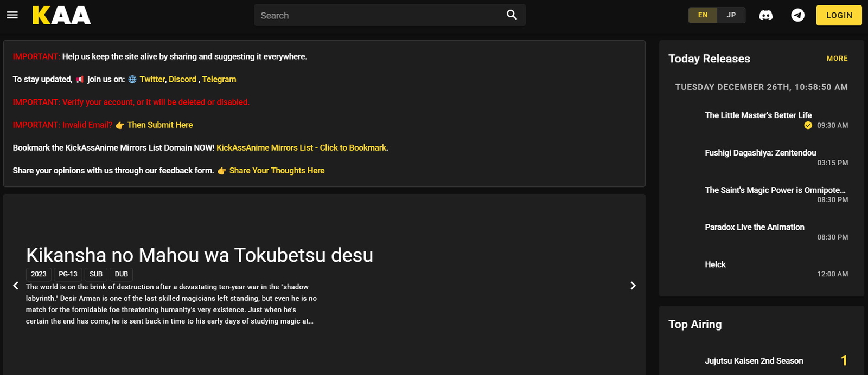
Task: Open KickAssAnime Mirrors List bookmark link
Action: click(301, 147)
